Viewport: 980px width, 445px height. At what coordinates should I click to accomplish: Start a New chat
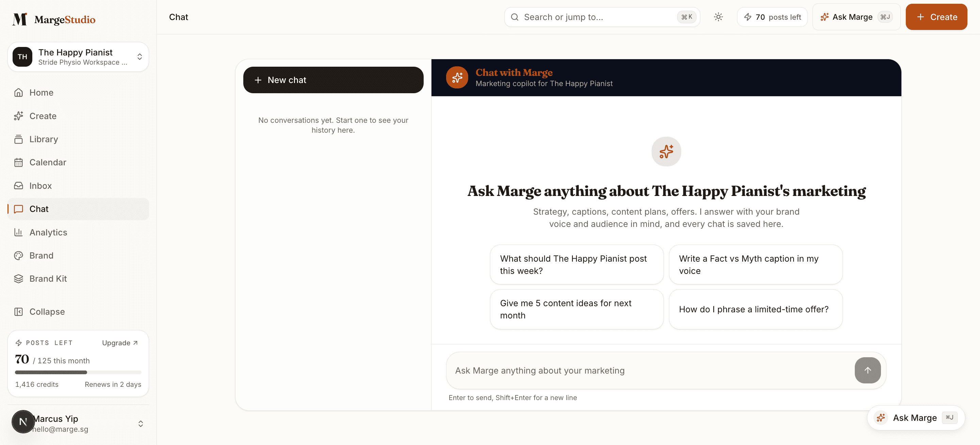click(x=333, y=80)
